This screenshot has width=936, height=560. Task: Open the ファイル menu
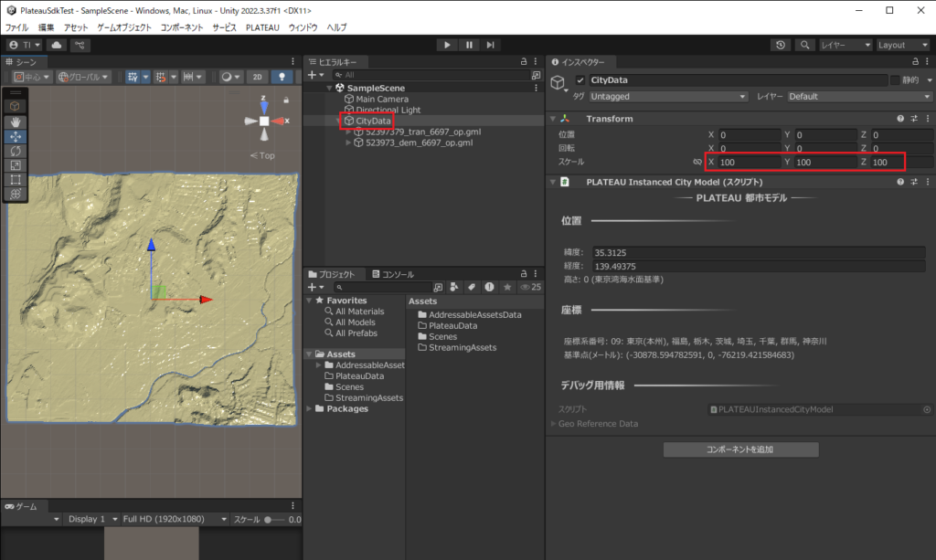[x=16, y=27]
